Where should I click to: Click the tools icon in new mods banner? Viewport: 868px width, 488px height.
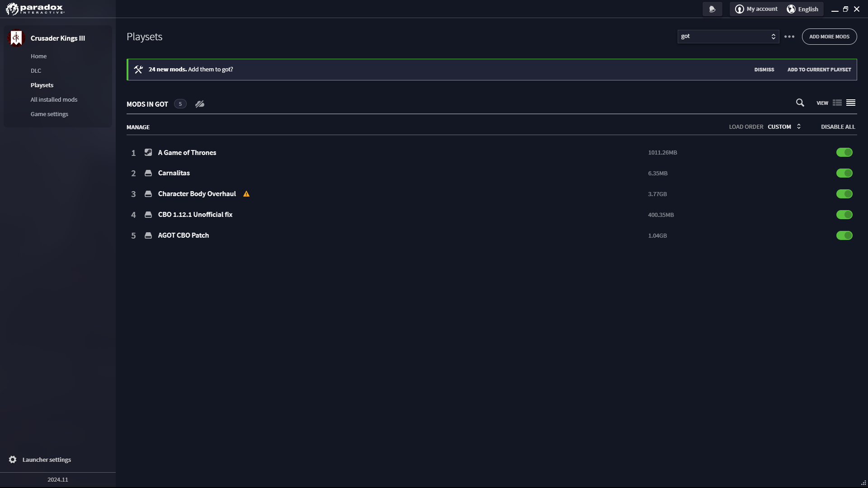point(138,70)
